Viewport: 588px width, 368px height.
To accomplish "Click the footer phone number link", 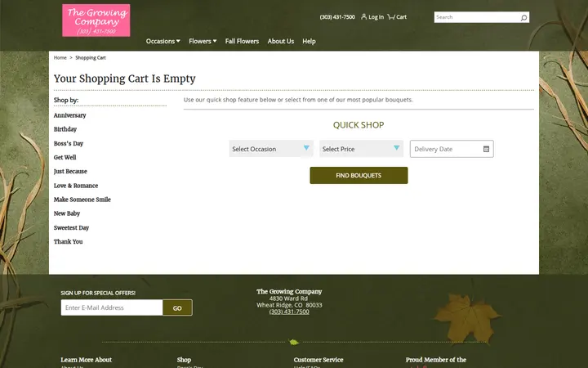I will pos(289,312).
